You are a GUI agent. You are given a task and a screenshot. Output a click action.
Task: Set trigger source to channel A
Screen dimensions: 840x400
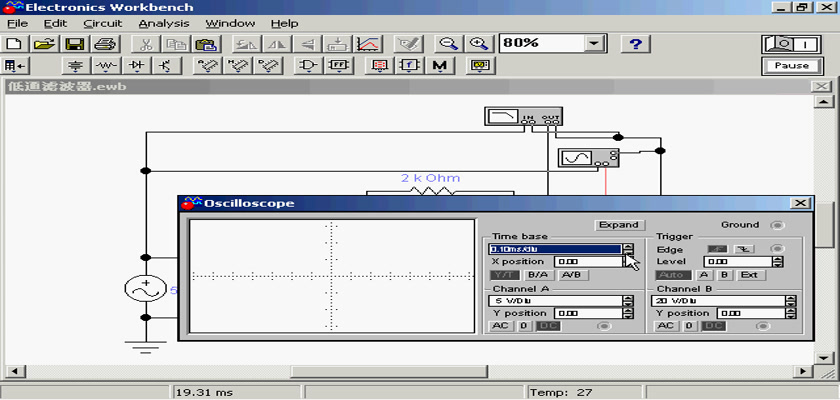click(703, 275)
